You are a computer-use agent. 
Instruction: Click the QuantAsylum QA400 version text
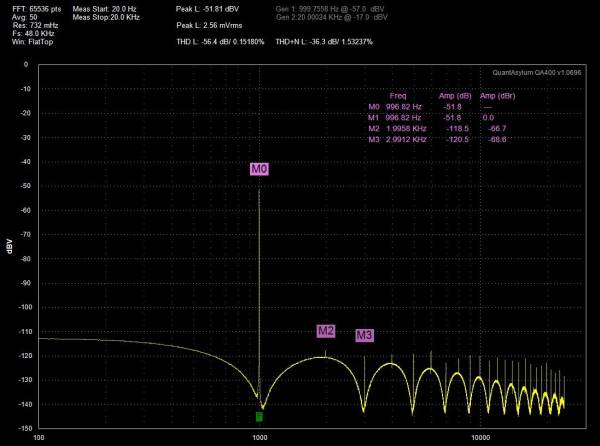tap(536, 72)
